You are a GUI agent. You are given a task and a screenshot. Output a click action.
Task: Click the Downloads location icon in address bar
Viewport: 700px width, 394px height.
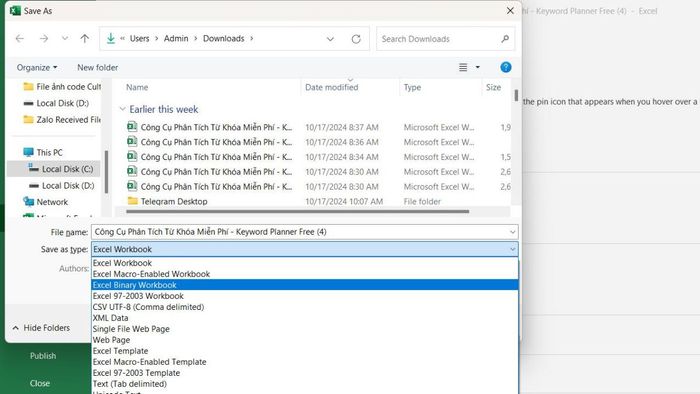coord(111,39)
